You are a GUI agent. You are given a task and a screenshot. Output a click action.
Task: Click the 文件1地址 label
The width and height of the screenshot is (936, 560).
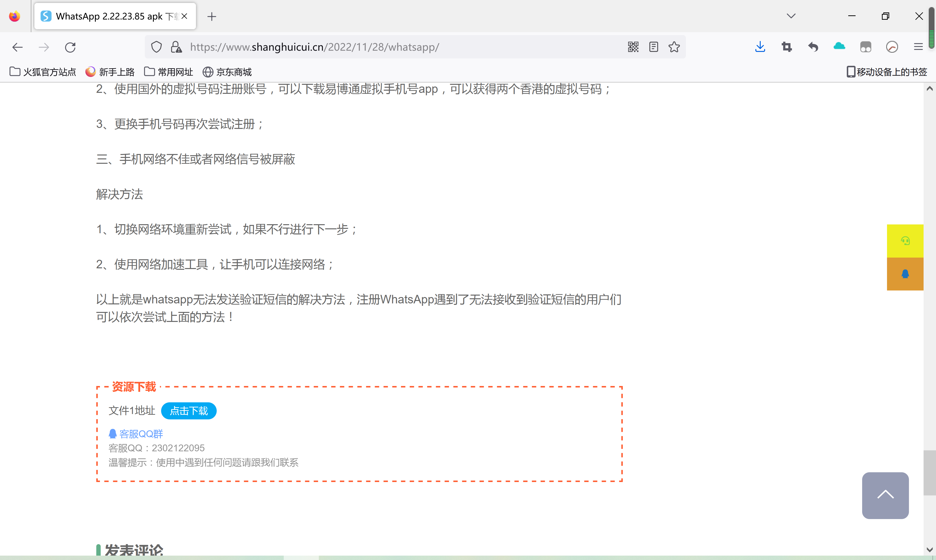pos(132,411)
